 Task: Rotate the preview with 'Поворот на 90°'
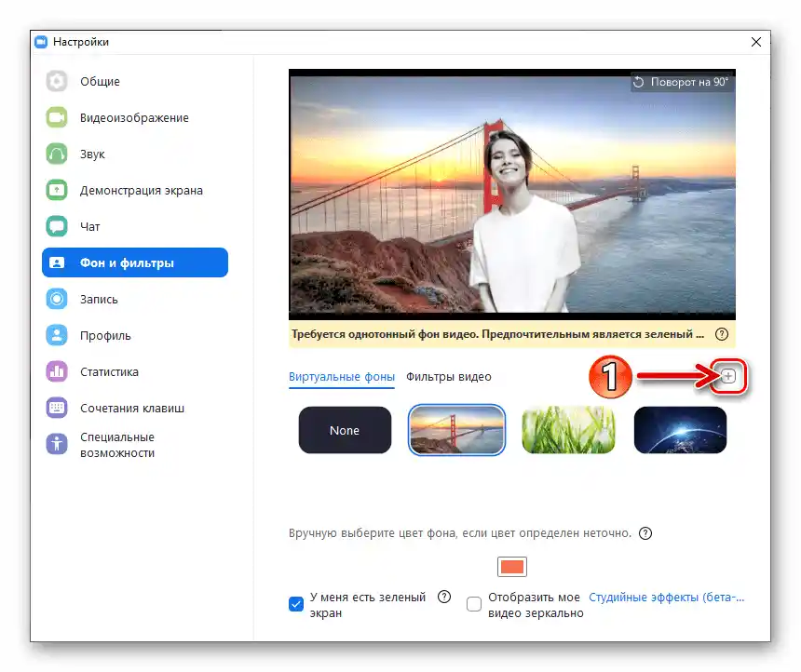pos(682,82)
